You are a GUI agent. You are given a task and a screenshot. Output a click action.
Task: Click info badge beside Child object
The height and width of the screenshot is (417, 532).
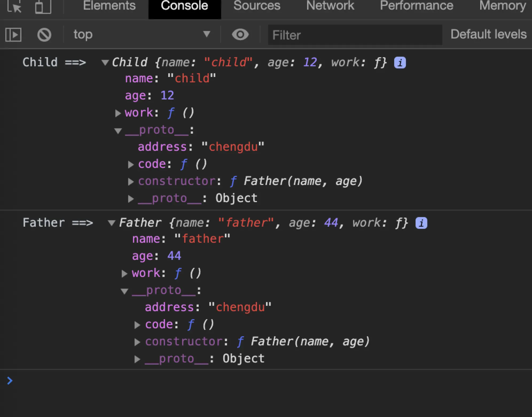tap(400, 63)
